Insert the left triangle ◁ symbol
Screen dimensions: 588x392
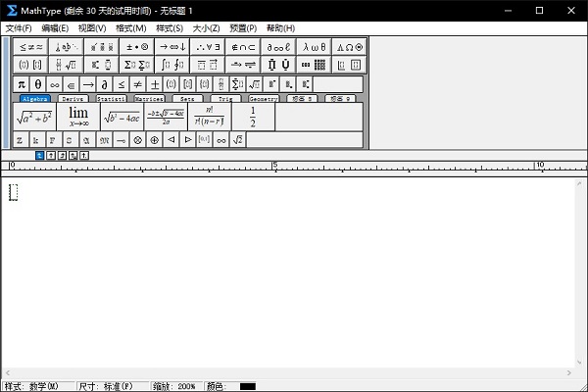pyautogui.click(x=171, y=140)
